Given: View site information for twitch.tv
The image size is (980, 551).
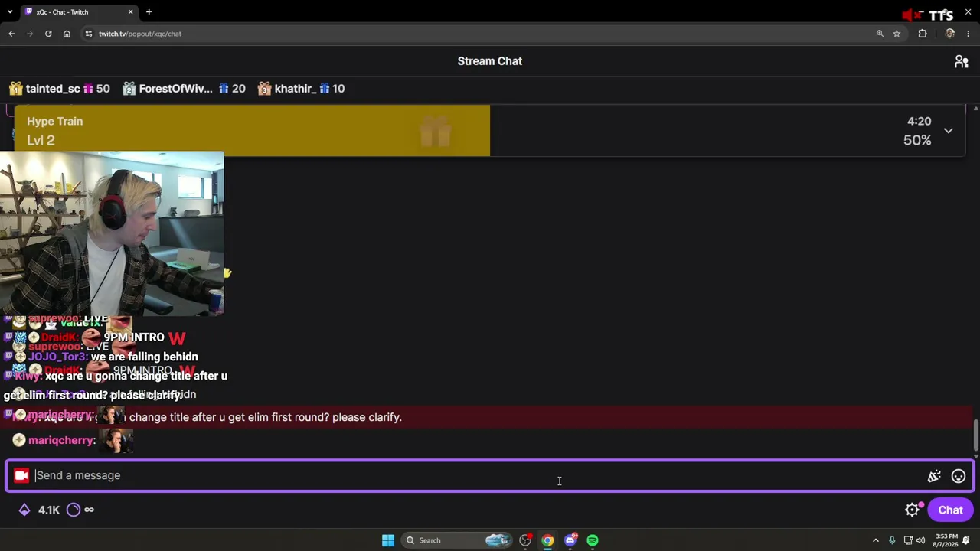Looking at the screenshot, I should 89,34.
